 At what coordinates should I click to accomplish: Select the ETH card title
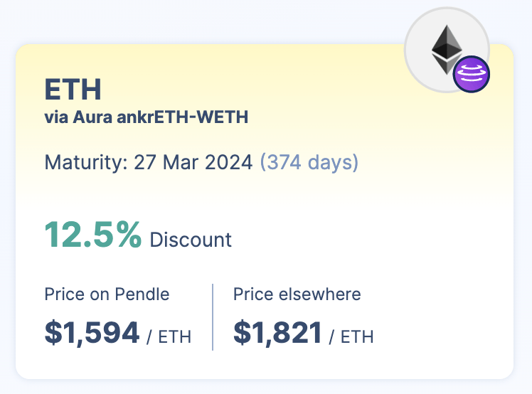[x=73, y=89]
